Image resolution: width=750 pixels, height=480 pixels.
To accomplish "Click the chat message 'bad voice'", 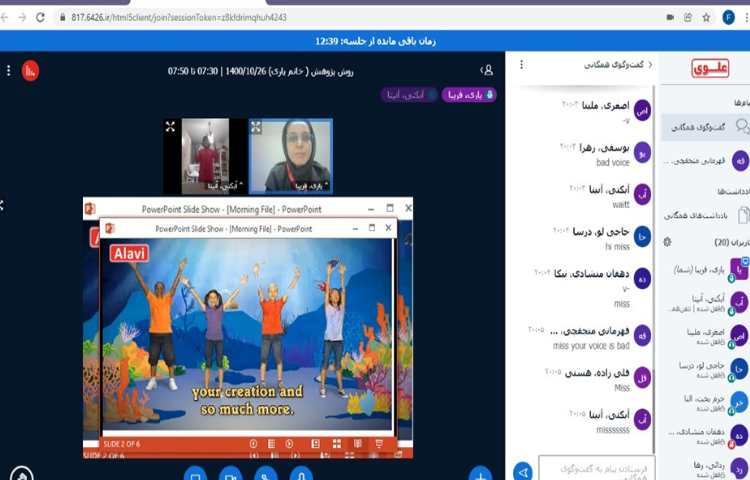I will (x=612, y=163).
